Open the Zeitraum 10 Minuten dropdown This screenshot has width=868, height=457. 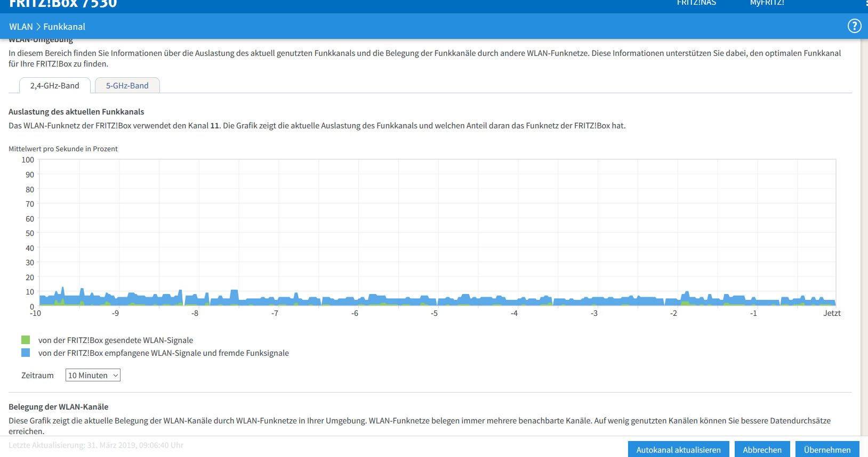pyautogui.click(x=93, y=376)
